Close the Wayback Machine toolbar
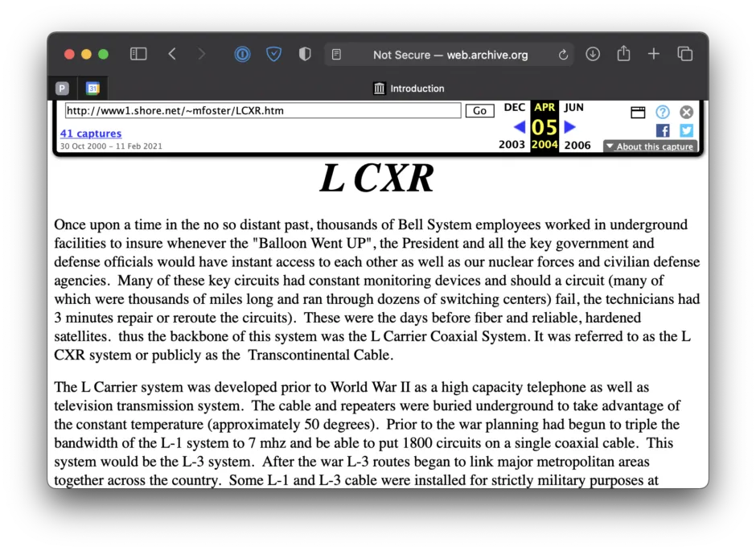The height and width of the screenshot is (551, 756). (687, 113)
